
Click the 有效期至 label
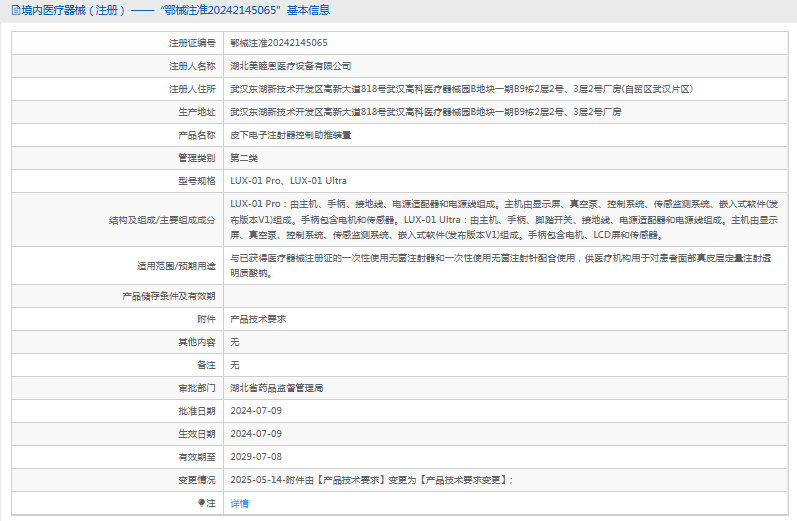click(197, 457)
